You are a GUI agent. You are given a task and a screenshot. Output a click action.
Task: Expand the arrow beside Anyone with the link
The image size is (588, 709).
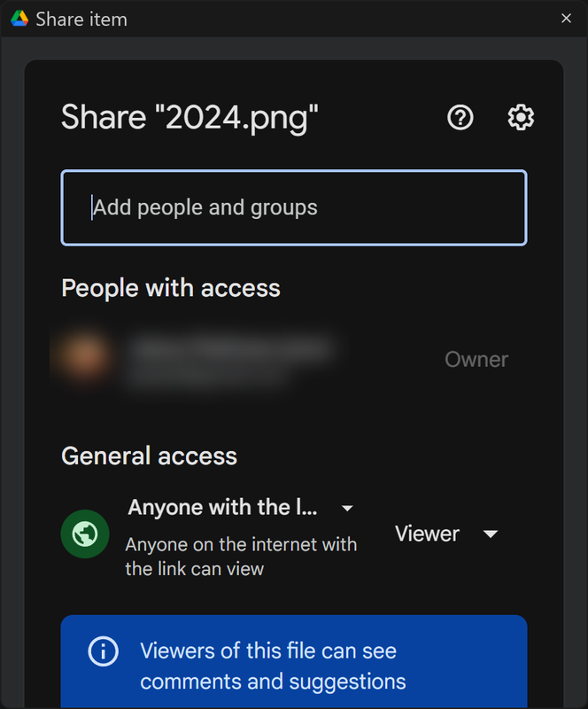pos(347,508)
